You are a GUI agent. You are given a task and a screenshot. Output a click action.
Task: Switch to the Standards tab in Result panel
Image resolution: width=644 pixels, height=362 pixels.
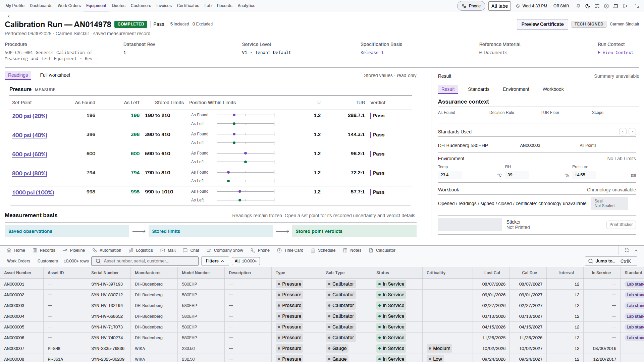click(479, 89)
